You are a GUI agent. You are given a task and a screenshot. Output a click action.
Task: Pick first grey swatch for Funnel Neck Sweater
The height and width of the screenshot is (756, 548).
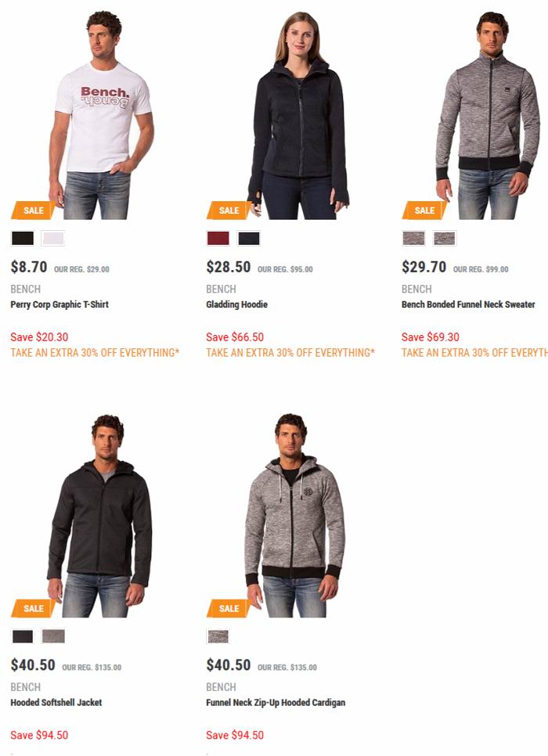point(414,238)
